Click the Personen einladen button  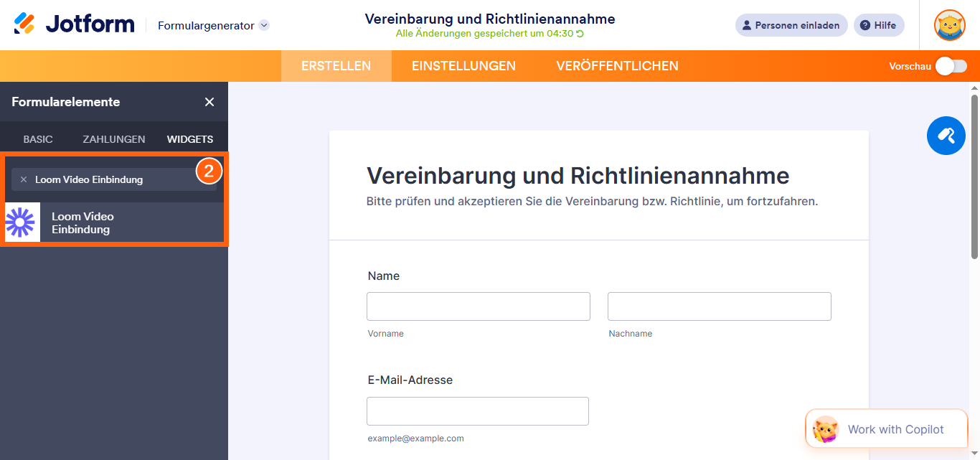pyautogui.click(x=791, y=25)
